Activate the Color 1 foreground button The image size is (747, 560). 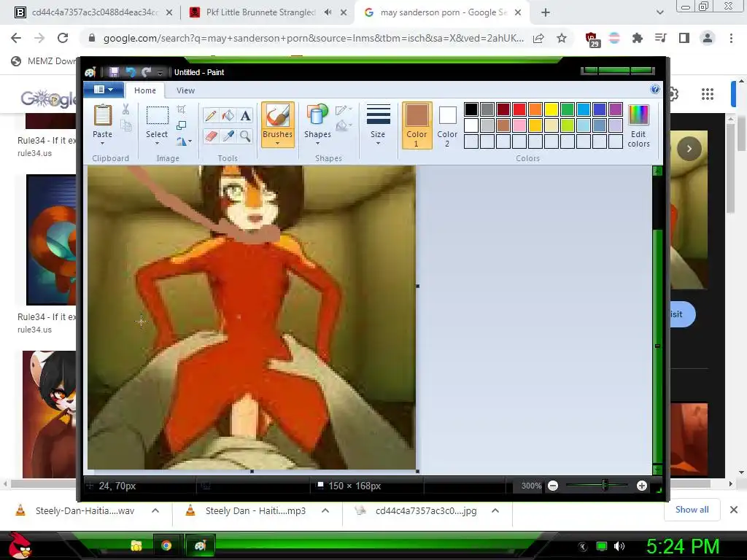coord(417,125)
